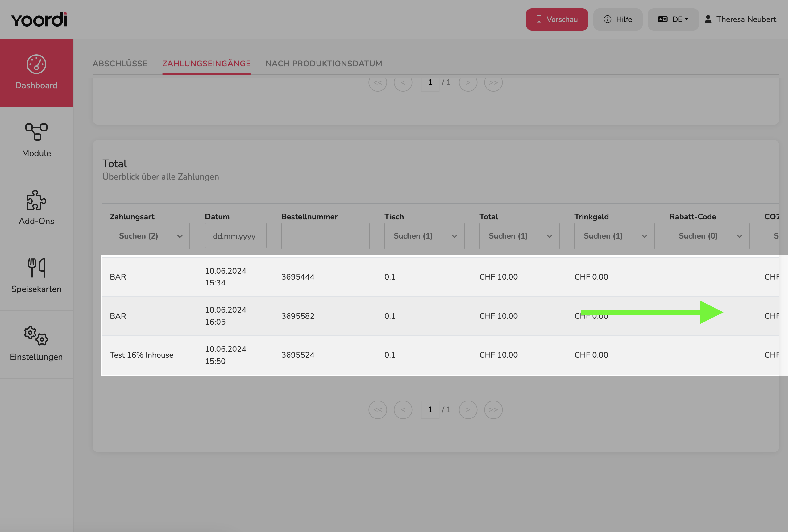Open the Dashboard gauge icon
This screenshot has height=532, width=788.
tap(36, 64)
